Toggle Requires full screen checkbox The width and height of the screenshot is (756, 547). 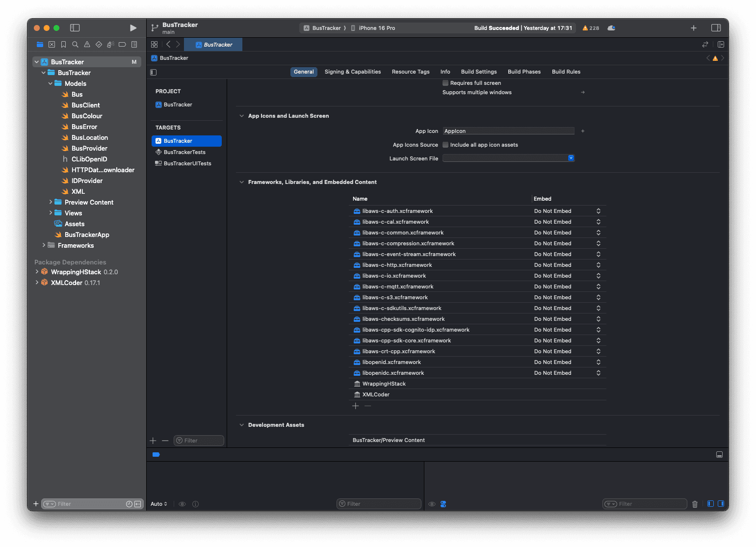click(x=445, y=83)
